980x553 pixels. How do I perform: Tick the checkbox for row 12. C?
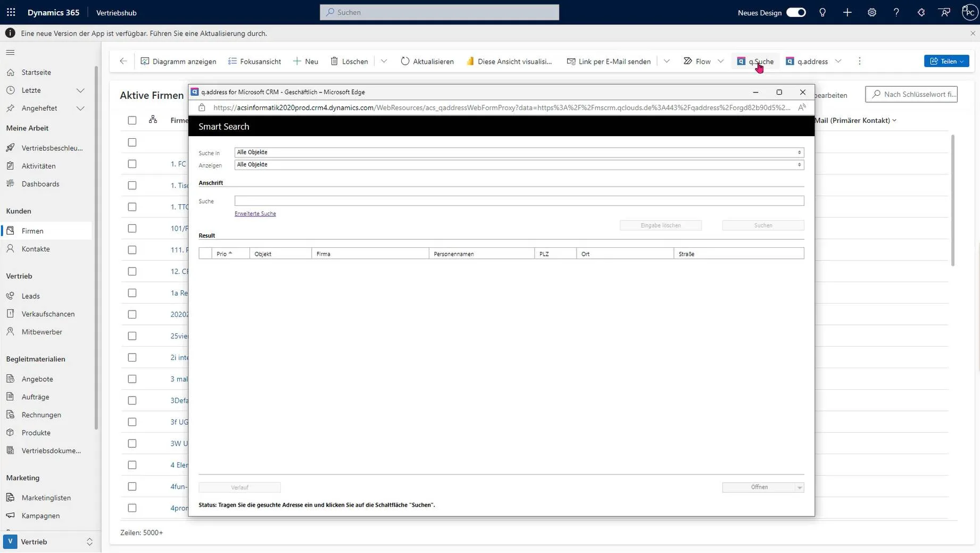[x=132, y=271]
